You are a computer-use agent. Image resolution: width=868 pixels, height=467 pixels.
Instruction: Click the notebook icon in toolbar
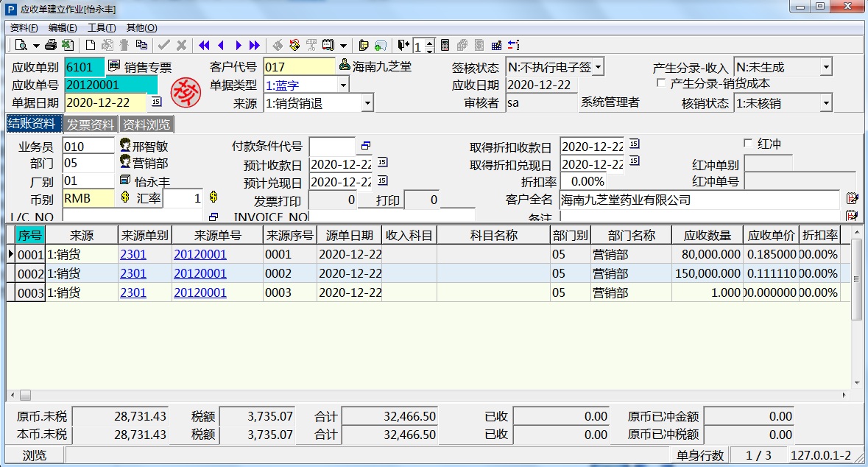click(328, 46)
